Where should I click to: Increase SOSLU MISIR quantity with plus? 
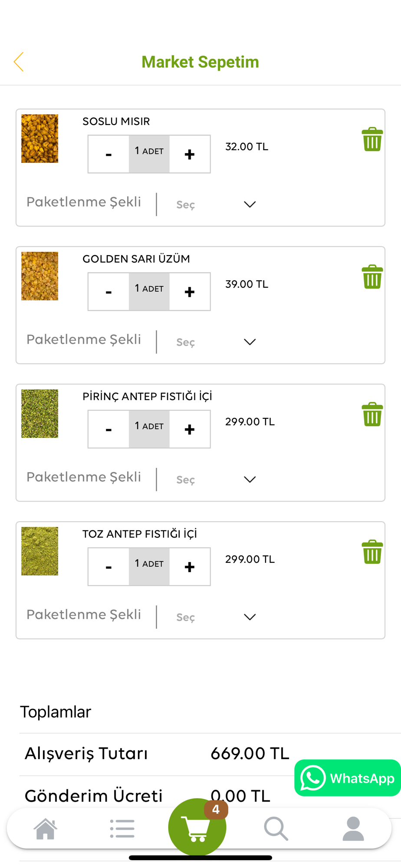click(190, 154)
